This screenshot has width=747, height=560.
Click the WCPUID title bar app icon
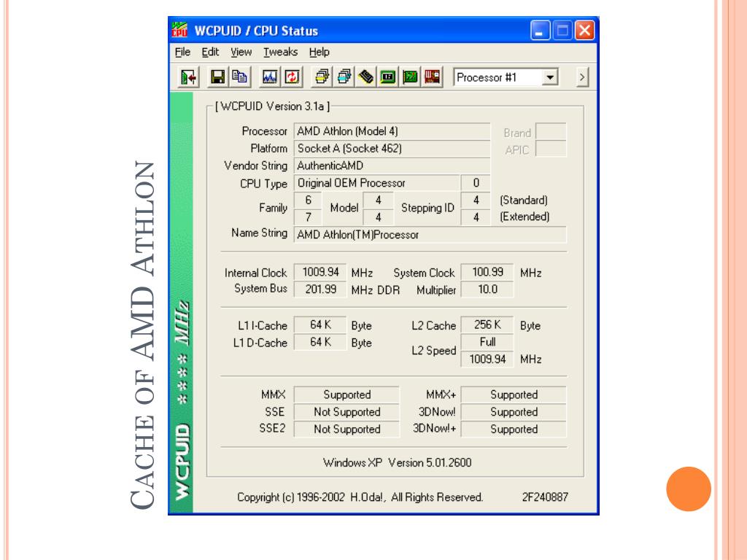[x=179, y=30]
